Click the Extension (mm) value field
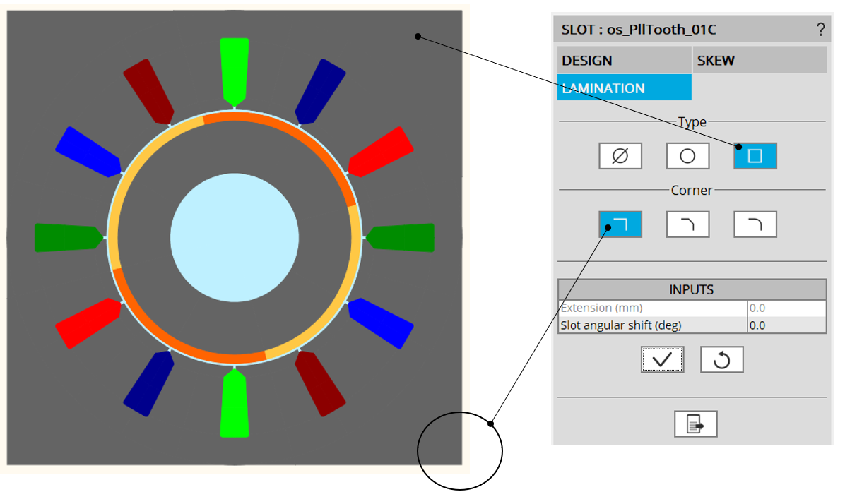Viewport: 845px width, 504px height. (786, 308)
